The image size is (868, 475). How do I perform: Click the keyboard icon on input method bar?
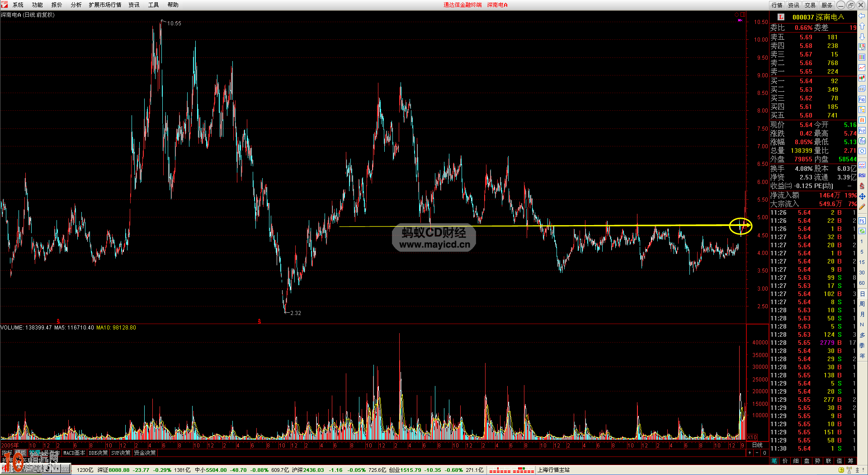coord(65,469)
